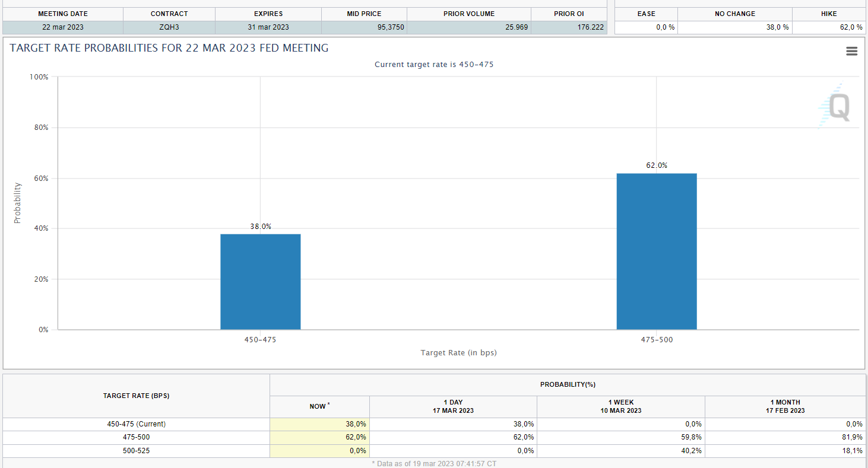The width and height of the screenshot is (868, 468).
Task: Click the chart title for the Fed meeting
Action: coord(169,48)
